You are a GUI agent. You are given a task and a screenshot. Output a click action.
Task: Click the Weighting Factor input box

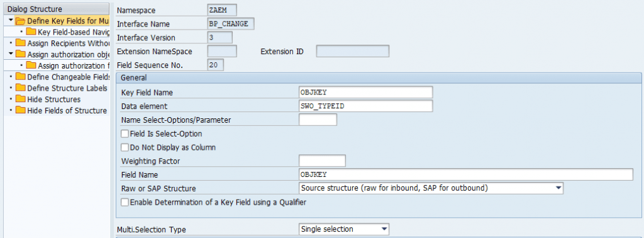[x=322, y=161]
